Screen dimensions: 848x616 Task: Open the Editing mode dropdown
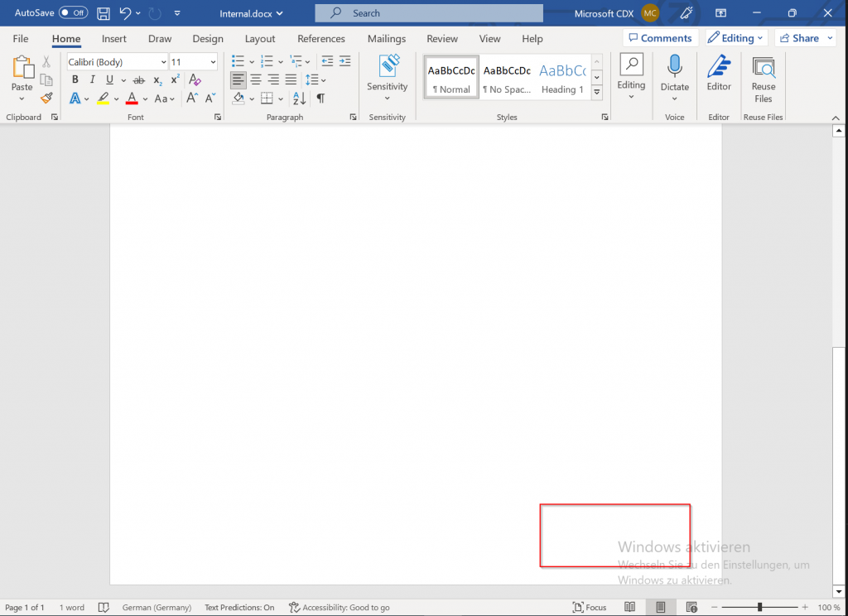(736, 38)
